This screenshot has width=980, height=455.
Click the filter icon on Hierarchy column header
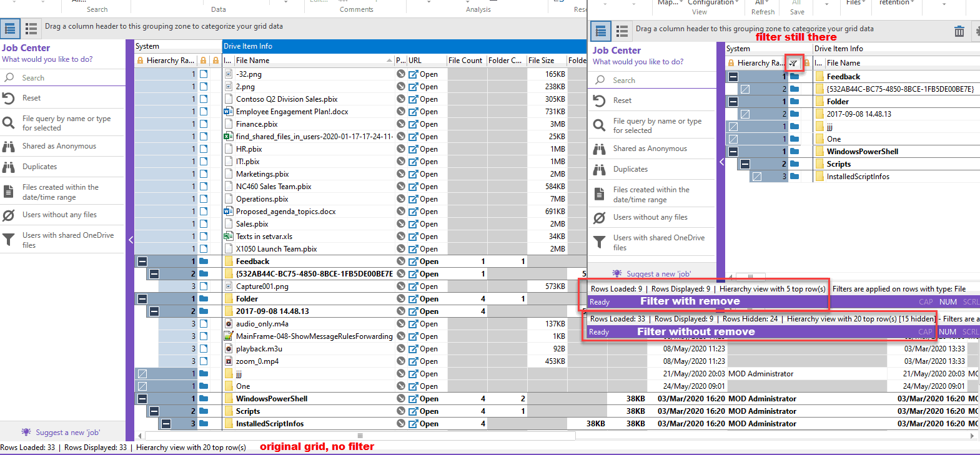coord(793,63)
